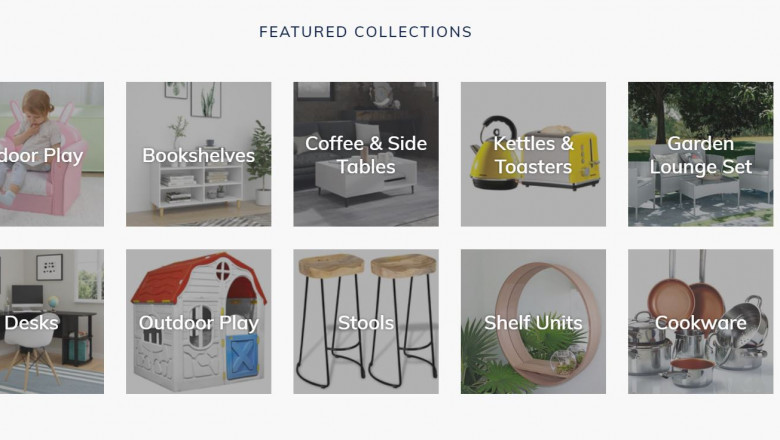Click the yellow kettle image

pos(494,153)
